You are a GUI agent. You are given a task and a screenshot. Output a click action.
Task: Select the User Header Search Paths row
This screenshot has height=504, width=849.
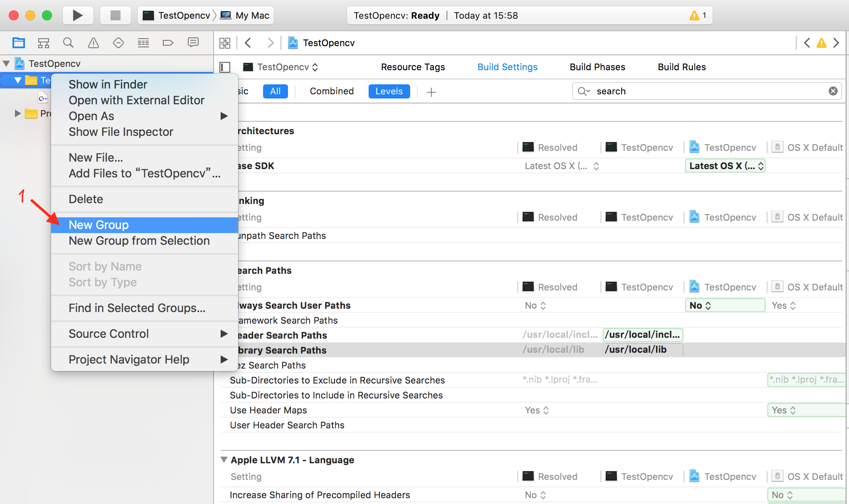click(533, 425)
